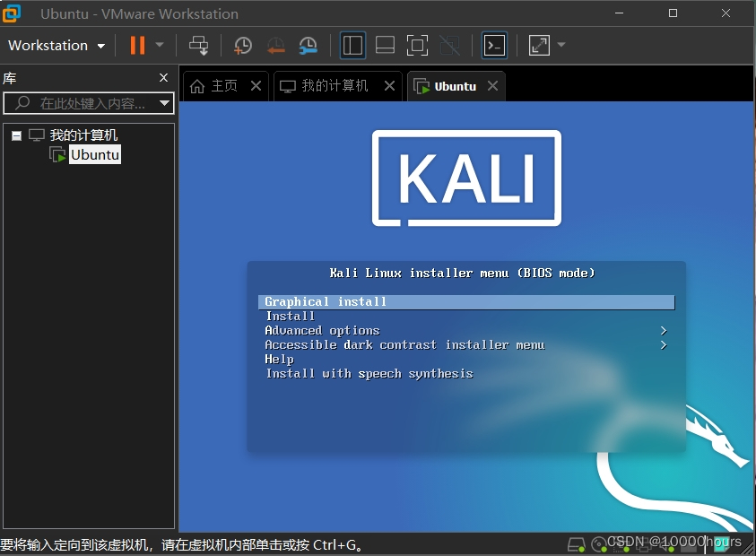Click the running VM icon on Ubuntu tab

[x=421, y=87]
